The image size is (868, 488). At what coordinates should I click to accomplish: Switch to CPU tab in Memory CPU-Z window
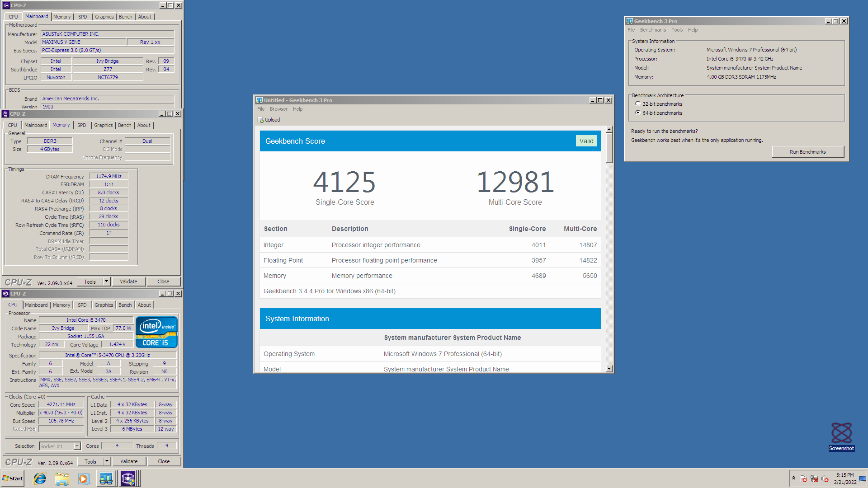pos(12,125)
